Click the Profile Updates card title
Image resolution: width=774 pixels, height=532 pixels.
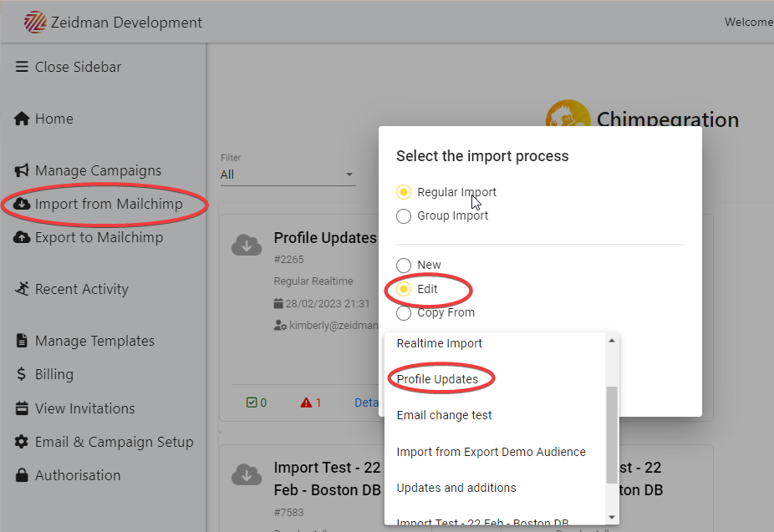(x=325, y=238)
